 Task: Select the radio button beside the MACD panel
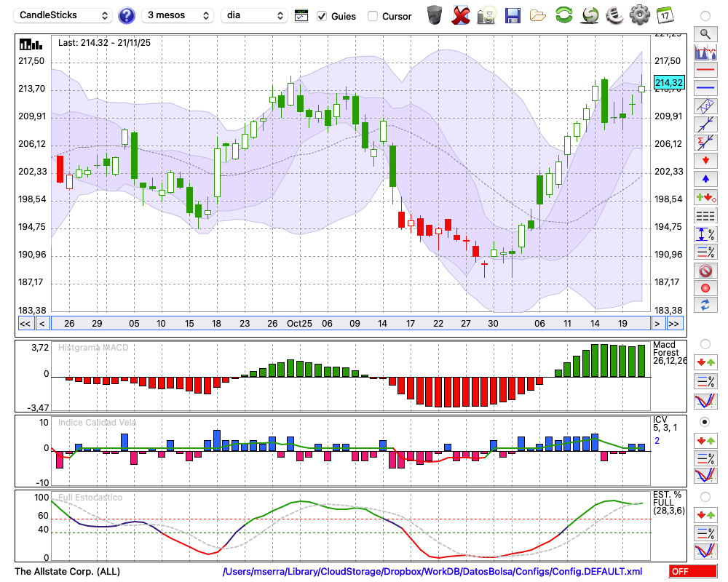click(705, 343)
